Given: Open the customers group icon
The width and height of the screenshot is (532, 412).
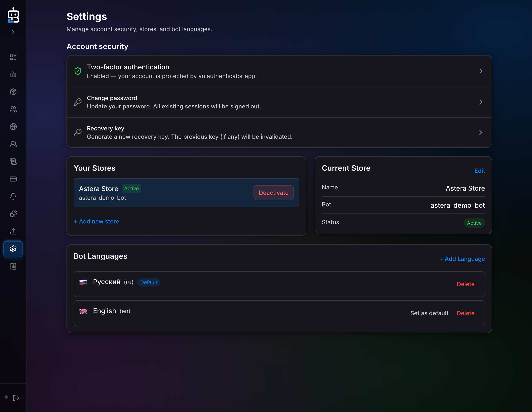Looking at the screenshot, I should tap(13, 109).
